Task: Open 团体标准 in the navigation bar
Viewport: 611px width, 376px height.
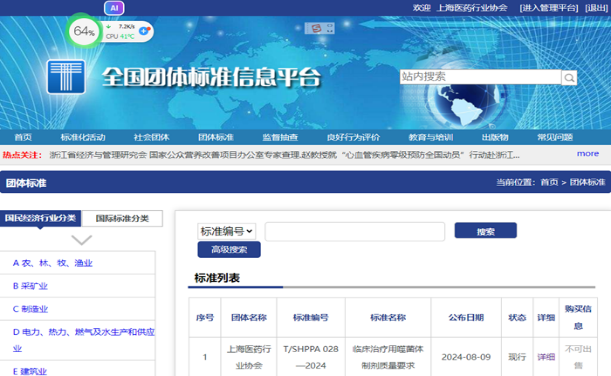Action: [216, 137]
